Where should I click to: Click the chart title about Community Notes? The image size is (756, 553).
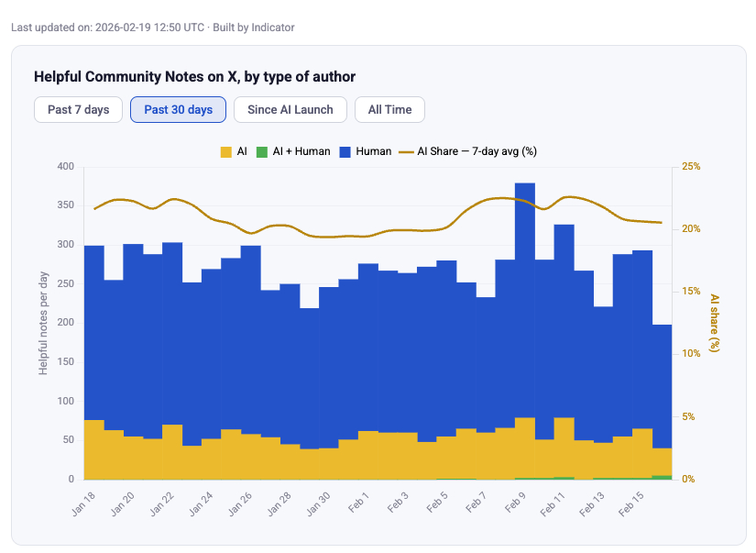[x=194, y=77]
